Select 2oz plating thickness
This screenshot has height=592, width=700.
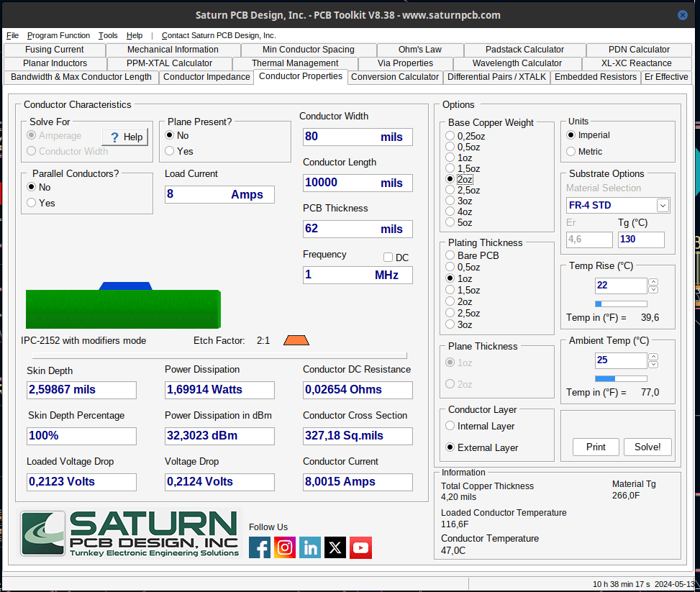pyautogui.click(x=459, y=302)
